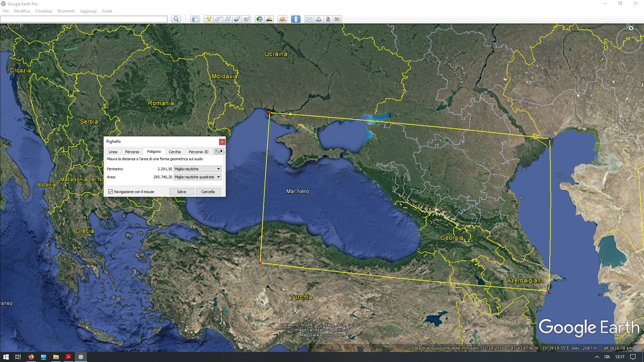Image resolution: width=644 pixels, height=362 pixels.
Task: Open the Aggiungi menu
Action: (88, 11)
